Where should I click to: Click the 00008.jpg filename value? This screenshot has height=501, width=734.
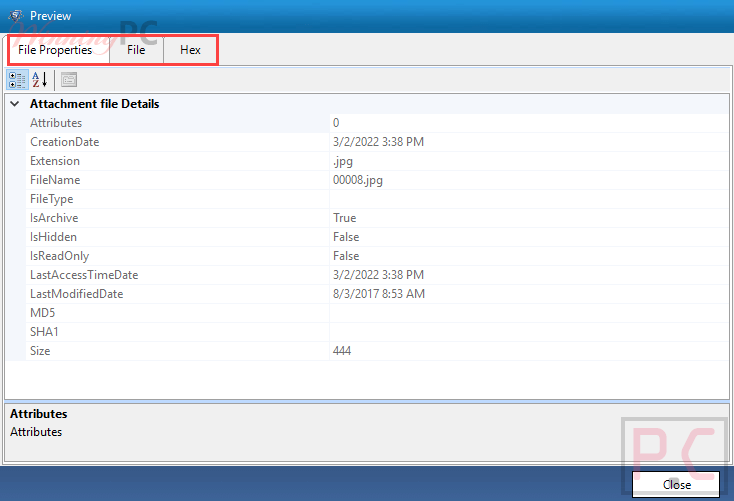coord(358,180)
